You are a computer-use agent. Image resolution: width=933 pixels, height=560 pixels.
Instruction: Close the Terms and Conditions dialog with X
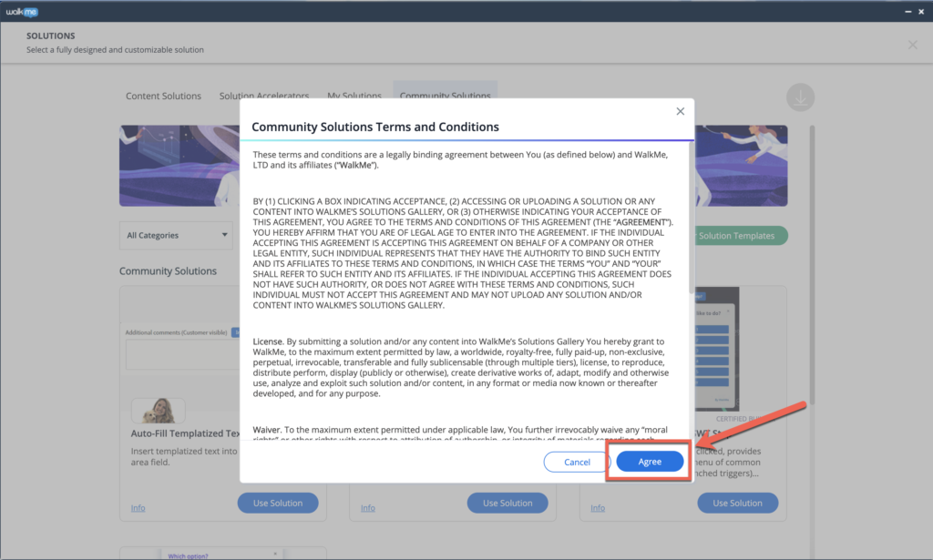tap(680, 111)
